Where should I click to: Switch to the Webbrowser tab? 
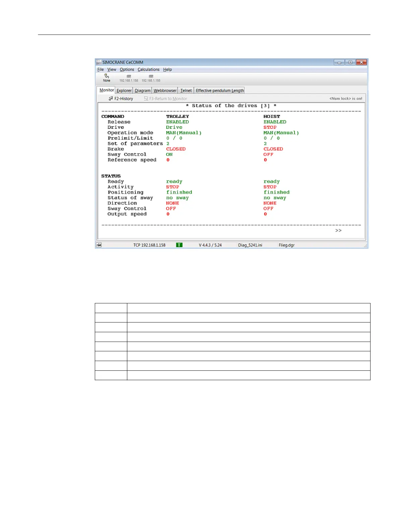[165, 91]
